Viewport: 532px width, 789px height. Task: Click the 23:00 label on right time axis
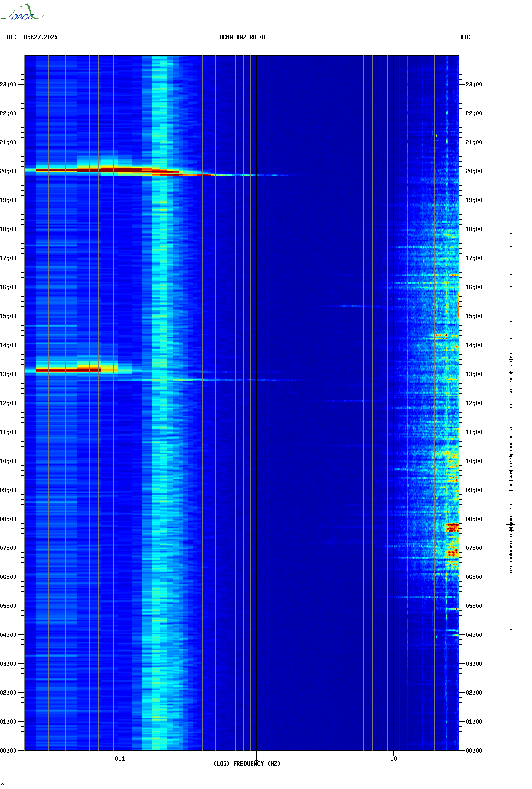tap(474, 85)
